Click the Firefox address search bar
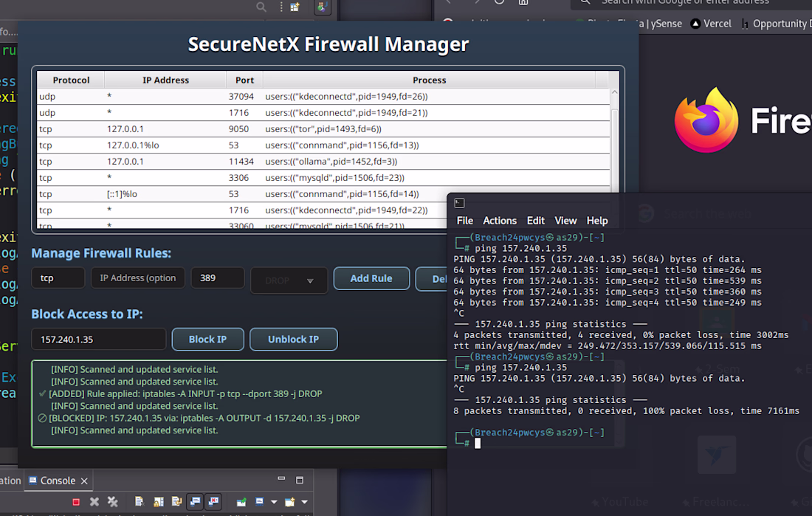 (692, 3)
